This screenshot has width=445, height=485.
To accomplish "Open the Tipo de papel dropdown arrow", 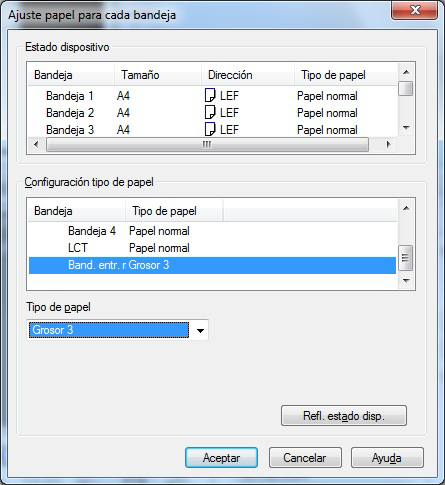I will pyautogui.click(x=200, y=330).
